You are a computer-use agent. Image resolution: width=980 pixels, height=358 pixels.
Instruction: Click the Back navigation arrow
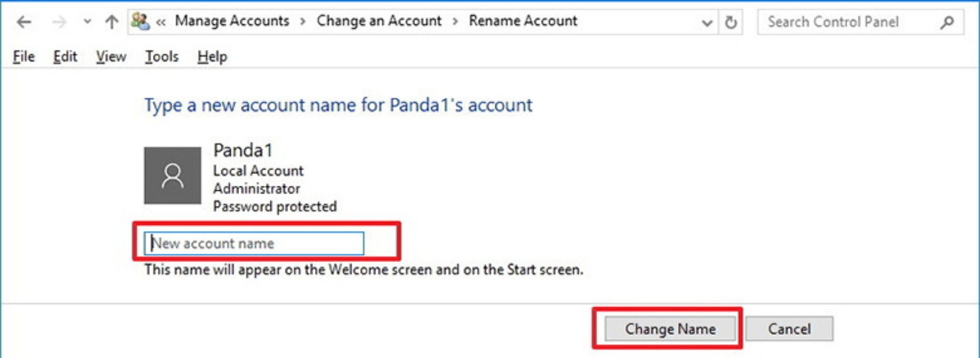click(24, 22)
